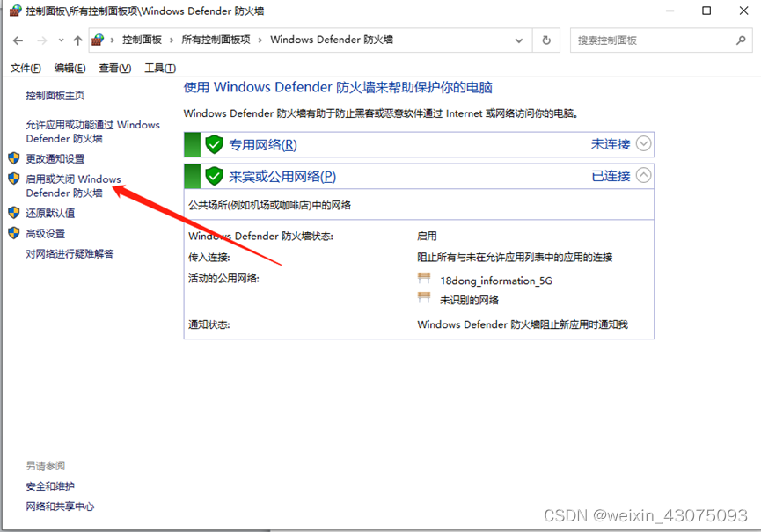Image resolution: width=761 pixels, height=532 pixels.
Task: Expand the address bar history dropdown
Action: click(519, 40)
